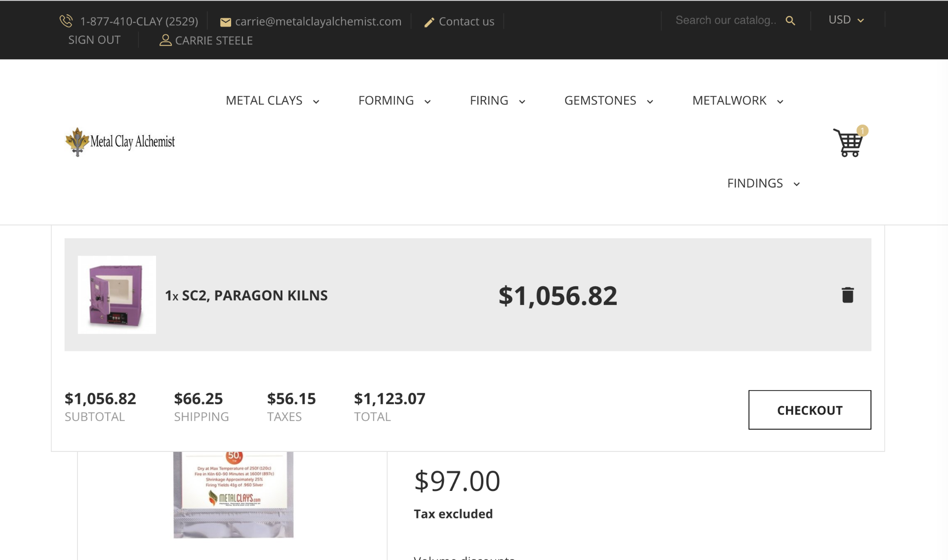948x560 pixels.
Task: Click the purple kiln product thumbnail
Action: tap(117, 295)
